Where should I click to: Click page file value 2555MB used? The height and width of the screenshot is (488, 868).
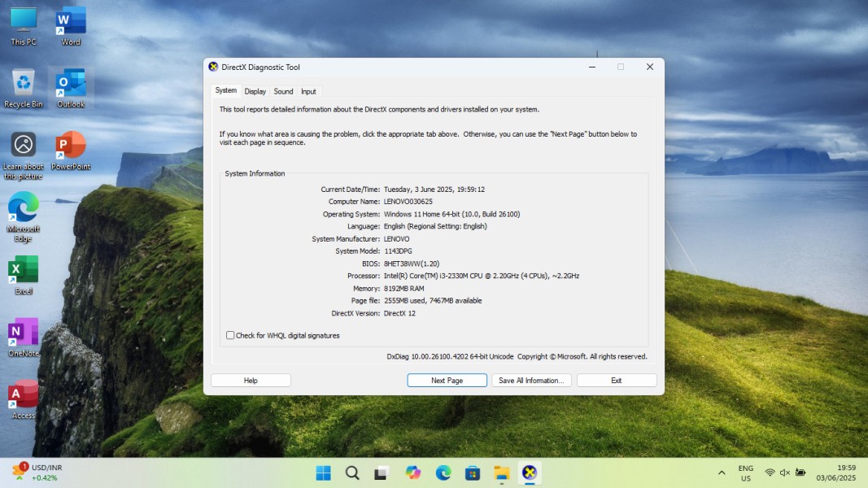click(x=433, y=301)
